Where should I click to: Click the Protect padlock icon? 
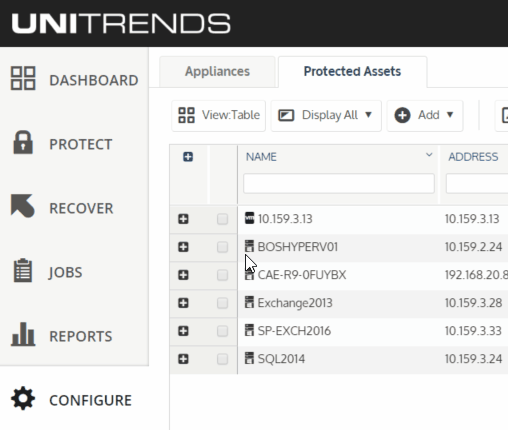pyautogui.click(x=23, y=142)
